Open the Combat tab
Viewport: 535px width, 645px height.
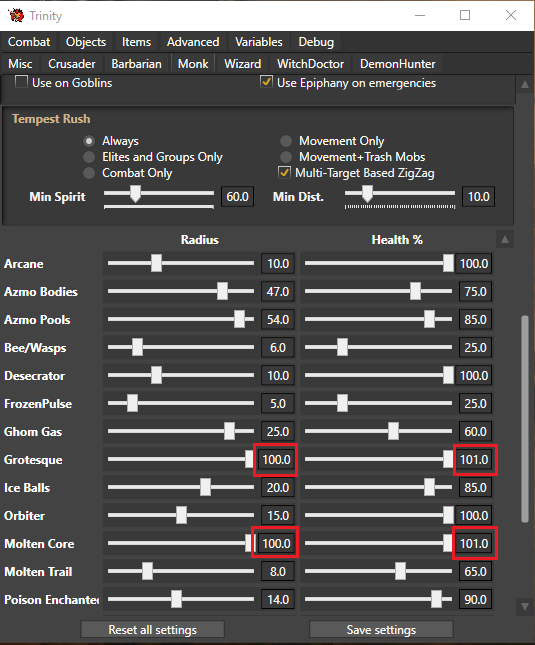(29, 42)
